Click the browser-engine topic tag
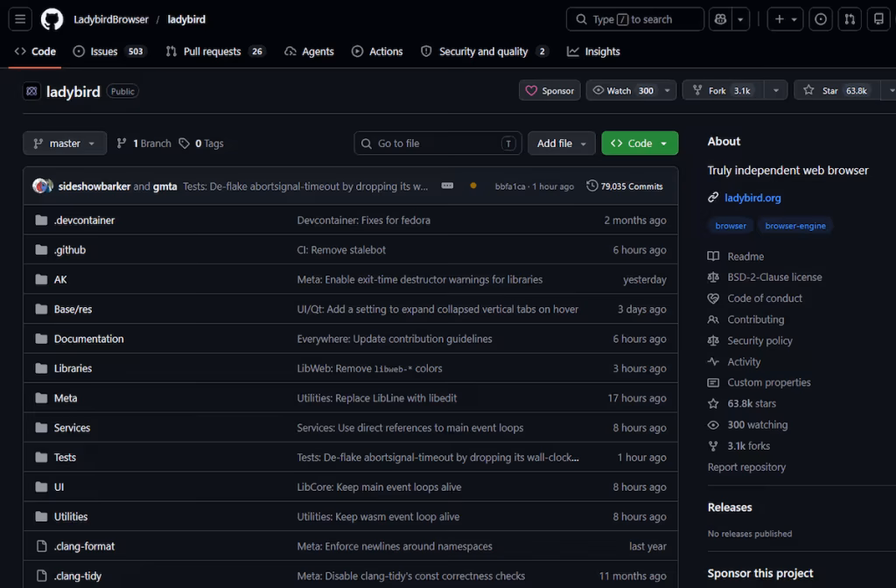The width and height of the screenshot is (896, 588). 794,226
